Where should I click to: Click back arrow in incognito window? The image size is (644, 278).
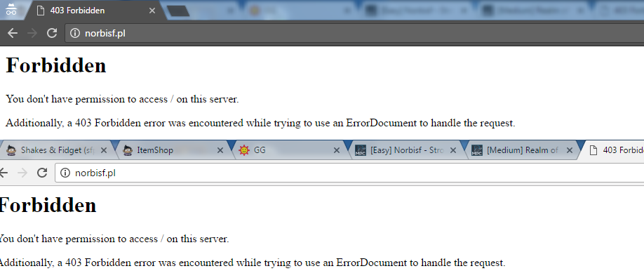pos(13,33)
